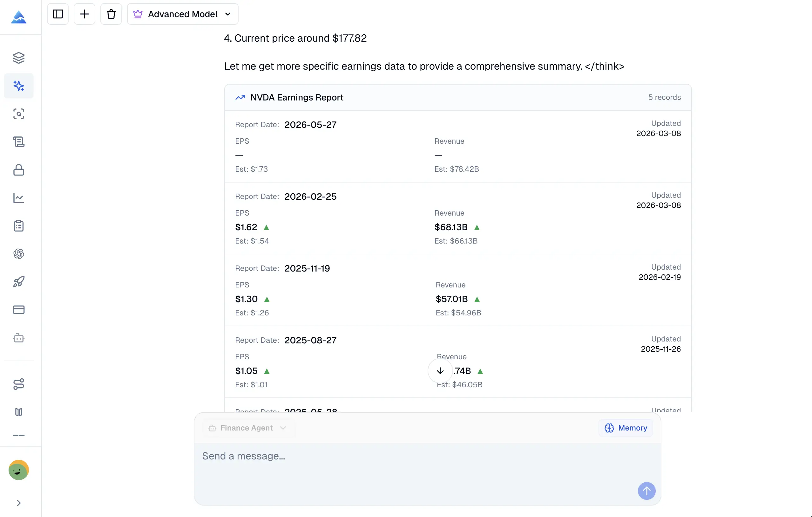Click the trash delete conversation icon
Image resolution: width=812 pixels, height=517 pixels.
[111, 14]
